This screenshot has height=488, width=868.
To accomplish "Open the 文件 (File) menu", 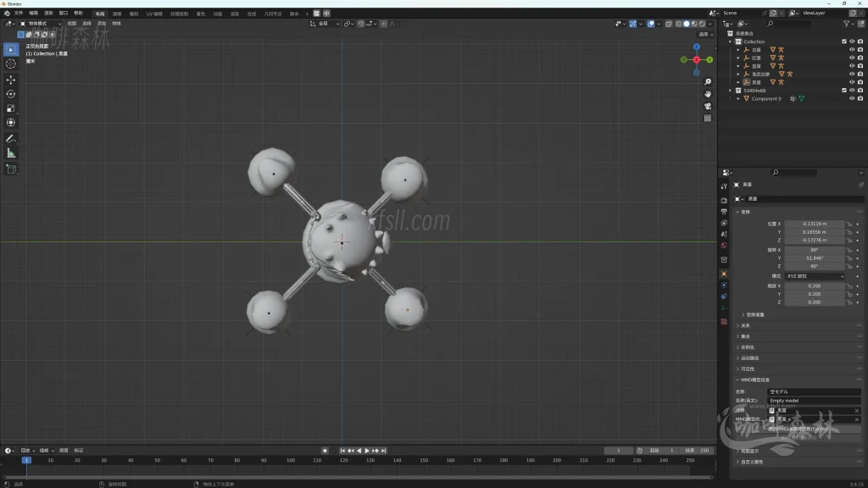I will coord(19,14).
